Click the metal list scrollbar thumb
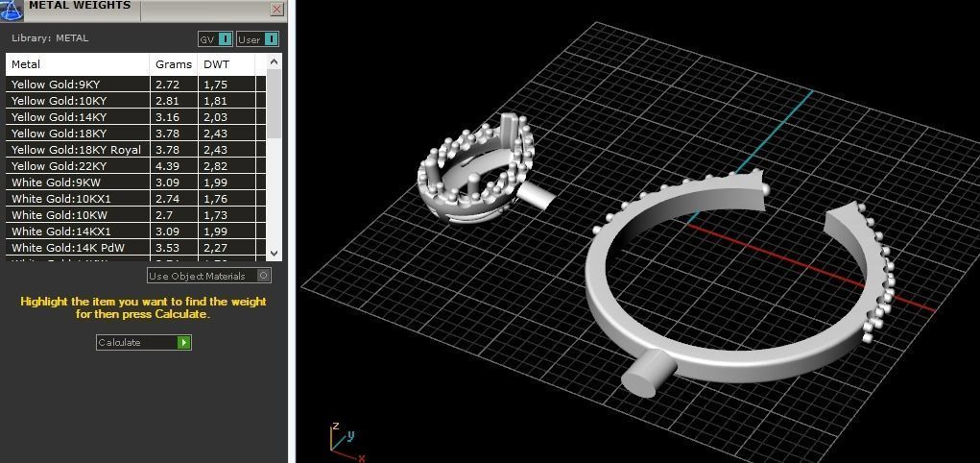Screen dimensions: 980x463 tap(274, 103)
